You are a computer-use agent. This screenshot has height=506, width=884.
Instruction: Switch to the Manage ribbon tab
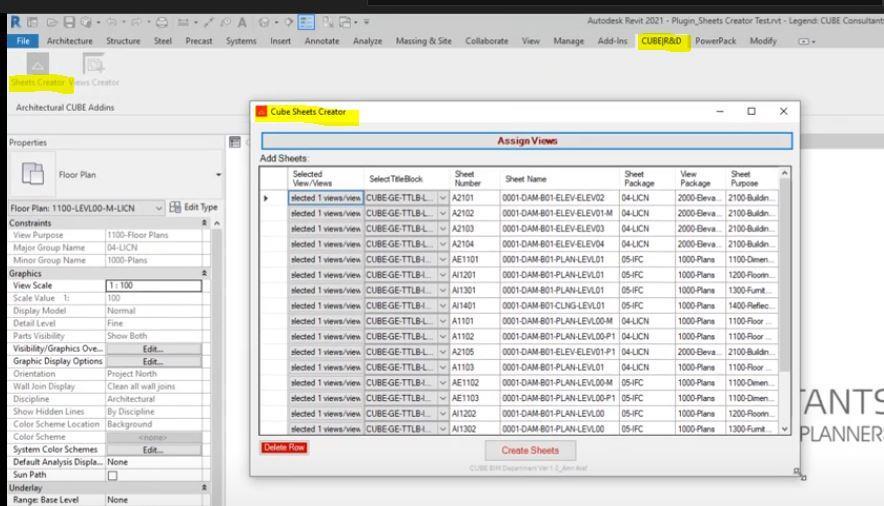(568, 41)
